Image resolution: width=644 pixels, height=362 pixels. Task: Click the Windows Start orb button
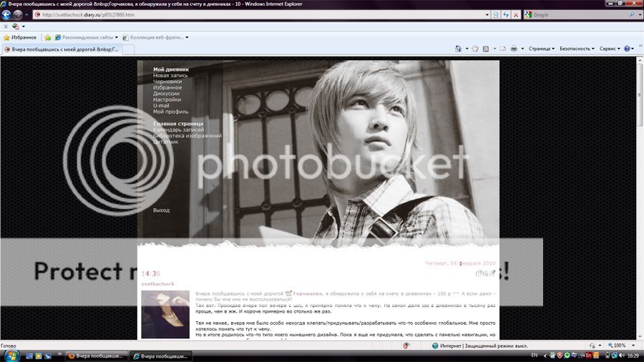9,355
